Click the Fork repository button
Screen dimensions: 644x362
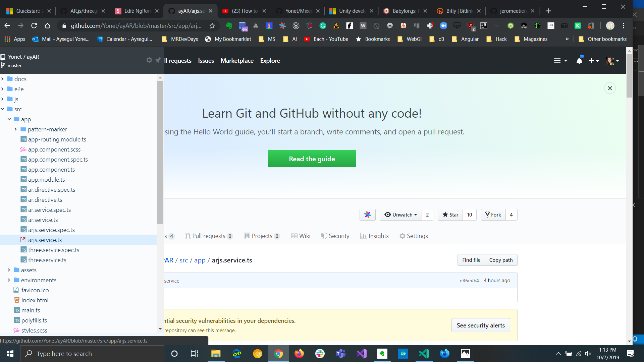[493, 215]
